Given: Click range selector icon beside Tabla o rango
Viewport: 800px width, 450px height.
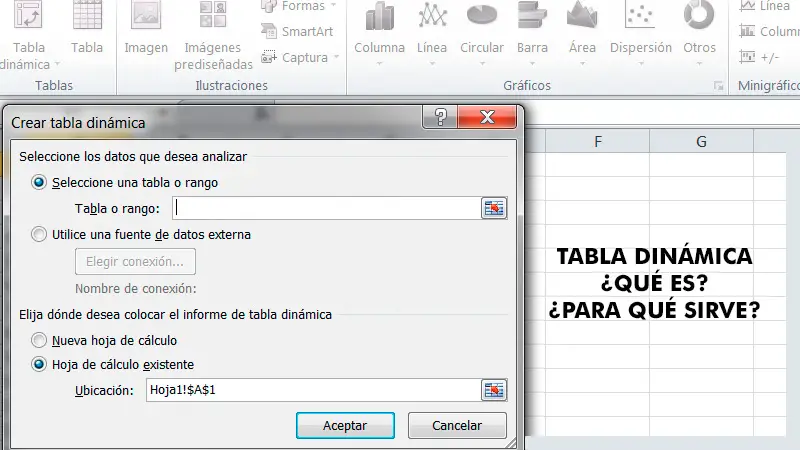Looking at the screenshot, I should tap(494, 208).
